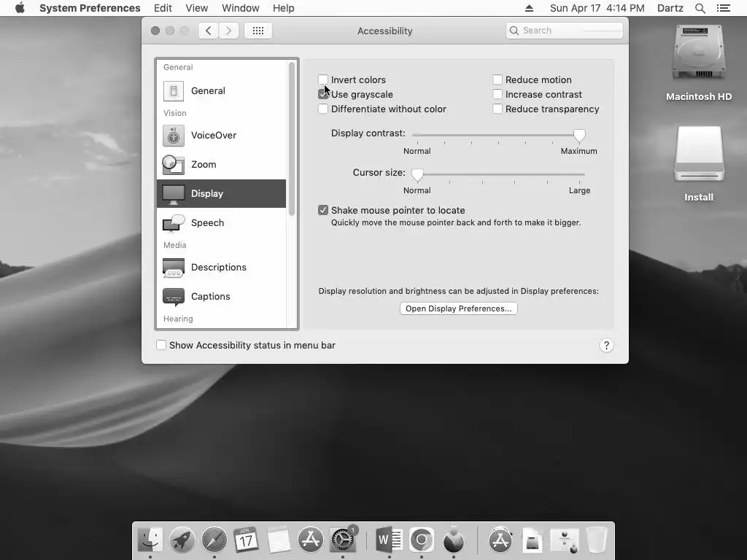This screenshot has height=560, width=747.
Task: Click the sidebar scrollbar
Action: point(292,139)
